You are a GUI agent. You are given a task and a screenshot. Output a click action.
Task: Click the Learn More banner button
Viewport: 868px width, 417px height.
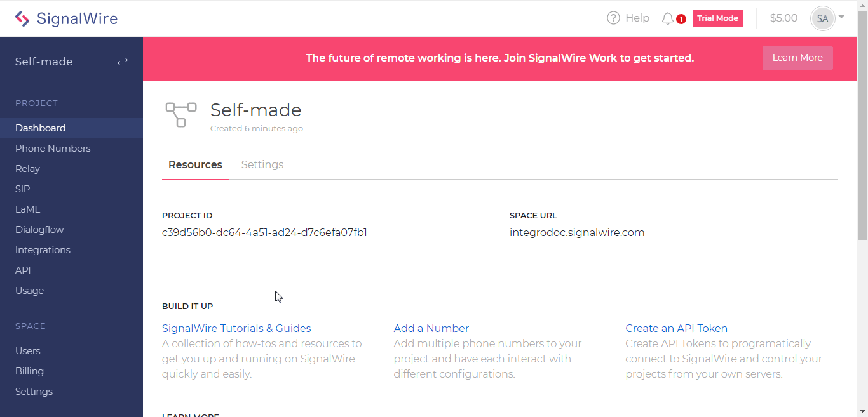pos(797,58)
